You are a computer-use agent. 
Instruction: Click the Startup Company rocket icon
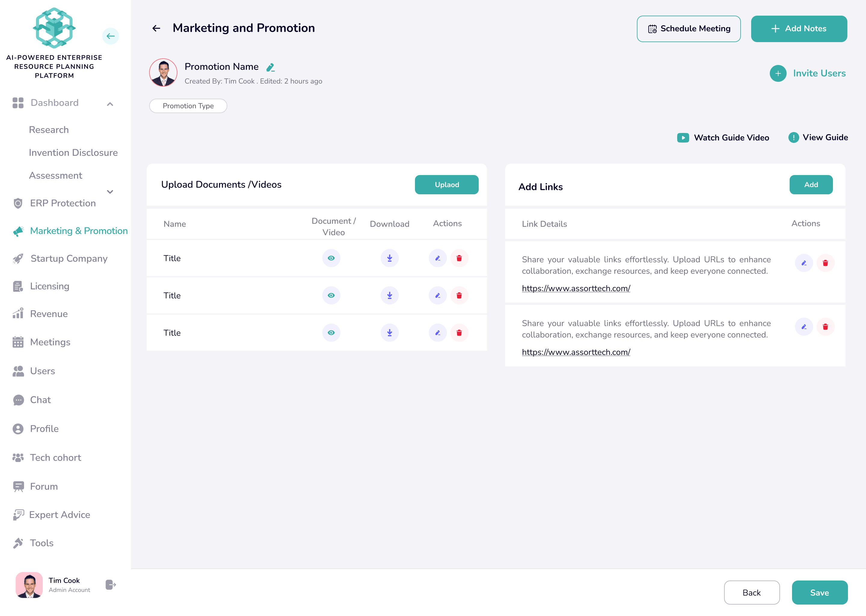[x=18, y=259]
